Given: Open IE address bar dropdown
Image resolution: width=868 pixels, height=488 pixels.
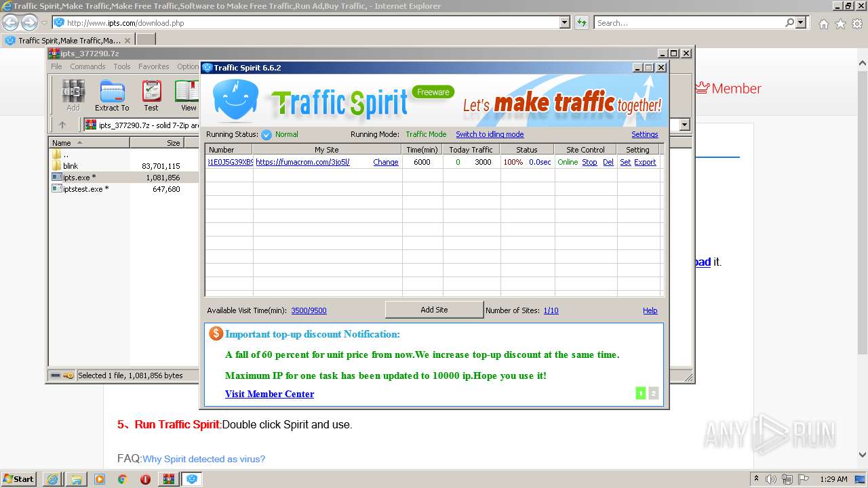Looking at the screenshot, I should pyautogui.click(x=565, y=22).
